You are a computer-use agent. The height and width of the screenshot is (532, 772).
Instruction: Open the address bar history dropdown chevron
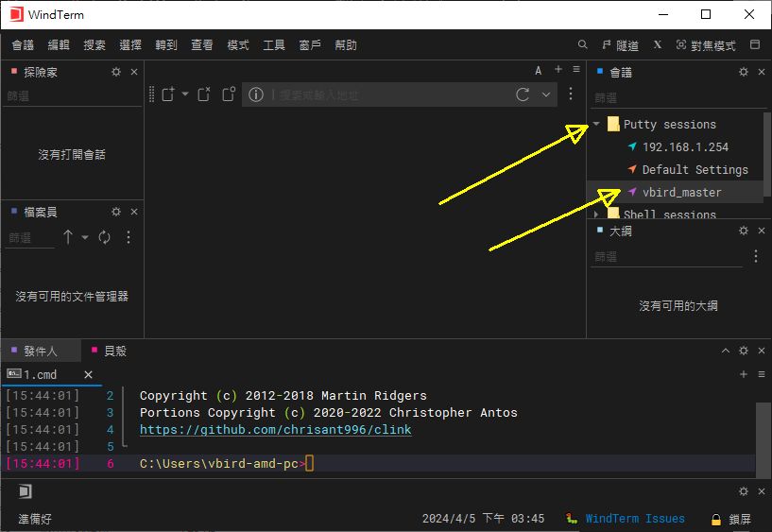coord(546,94)
